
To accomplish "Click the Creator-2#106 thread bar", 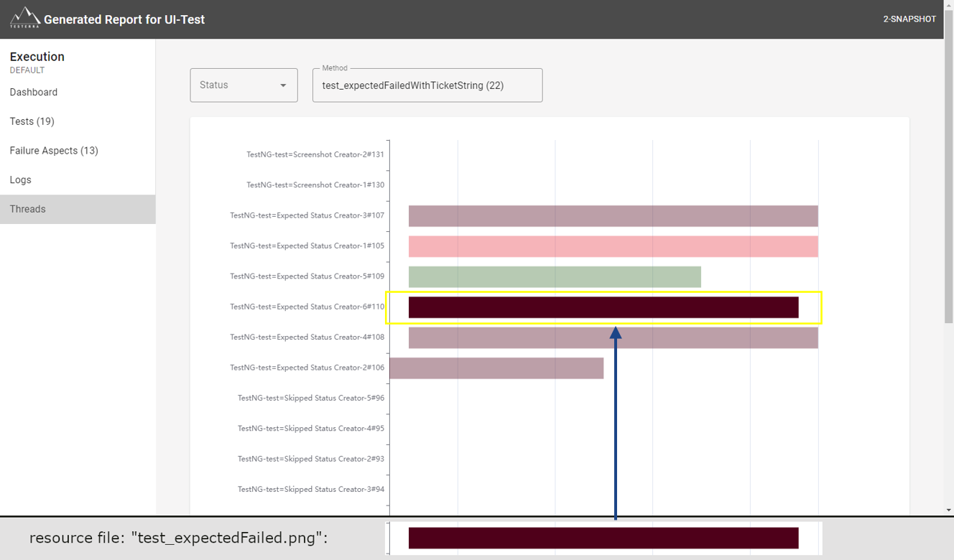I will click(x=496, y=368).
